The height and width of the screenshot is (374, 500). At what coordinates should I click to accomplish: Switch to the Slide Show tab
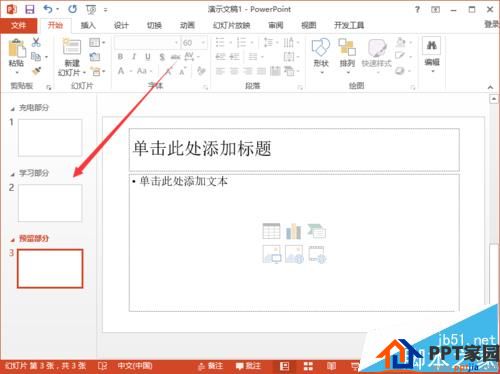pyautogui.click(x=231, y=25)
